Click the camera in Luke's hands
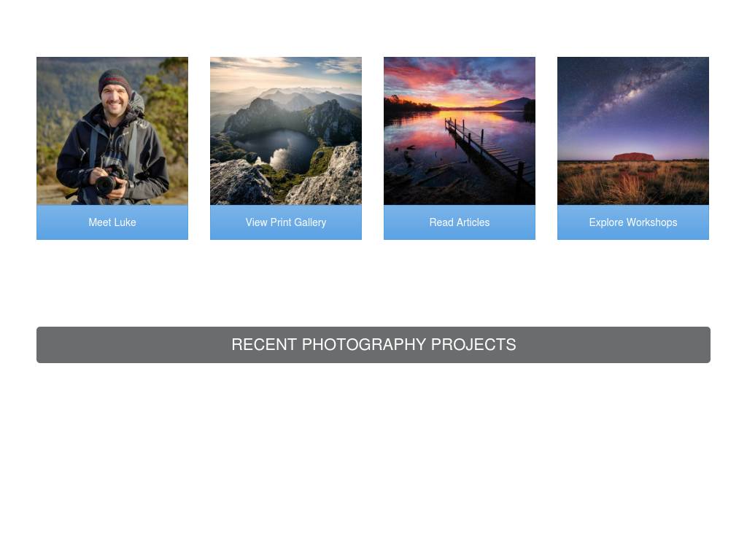 point(109,182)
